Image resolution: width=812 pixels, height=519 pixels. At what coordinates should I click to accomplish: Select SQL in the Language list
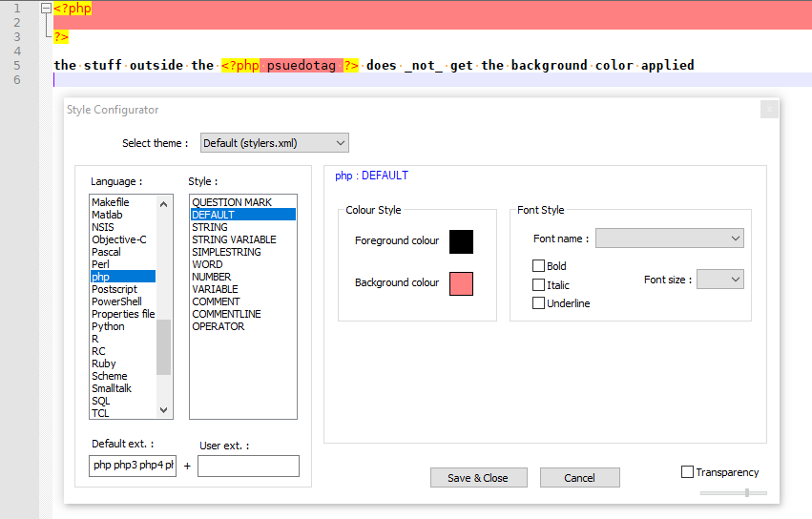point(123,401)
